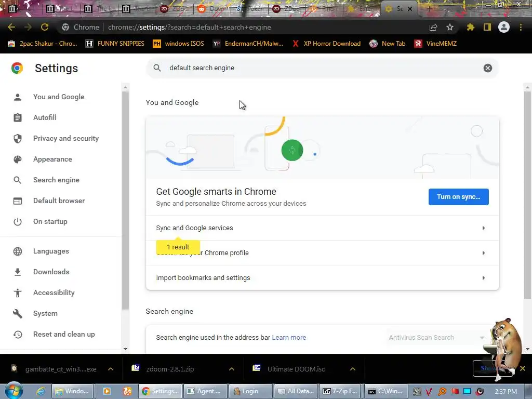Screen dimensions: 532x399
Task: Launch Internet Explorer from taskbar
Action: [x=41, y=391]
